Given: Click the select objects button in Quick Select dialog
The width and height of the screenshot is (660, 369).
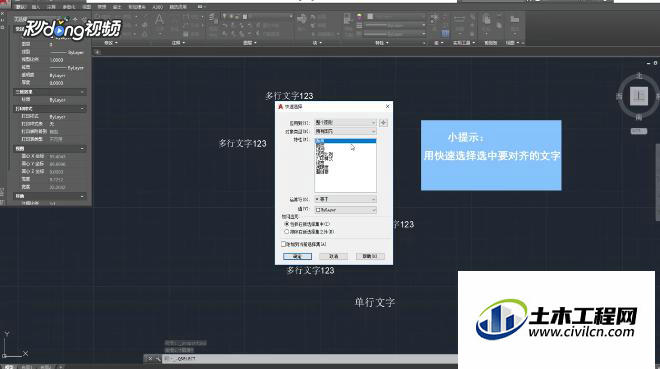Looking at the screenshot, I should click(383, 123).
